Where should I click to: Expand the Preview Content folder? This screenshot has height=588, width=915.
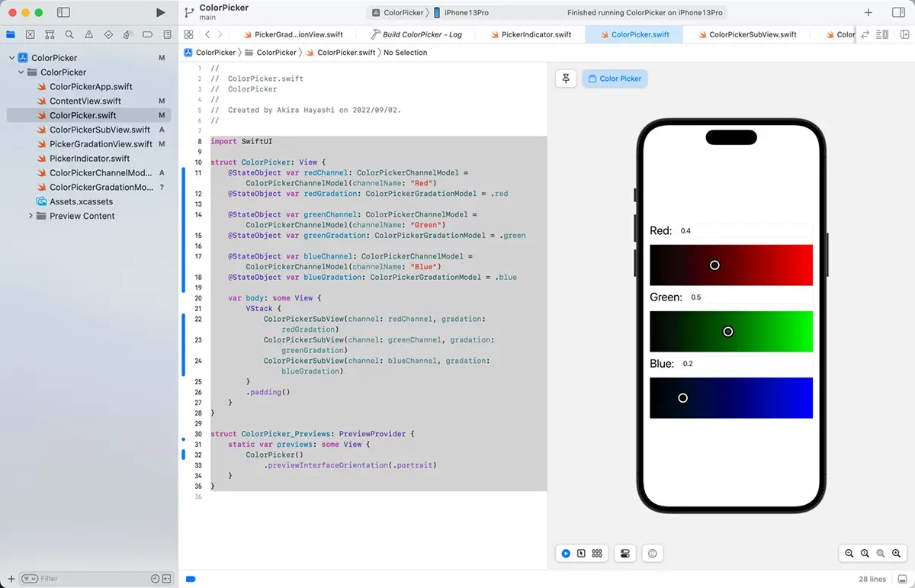30,216
